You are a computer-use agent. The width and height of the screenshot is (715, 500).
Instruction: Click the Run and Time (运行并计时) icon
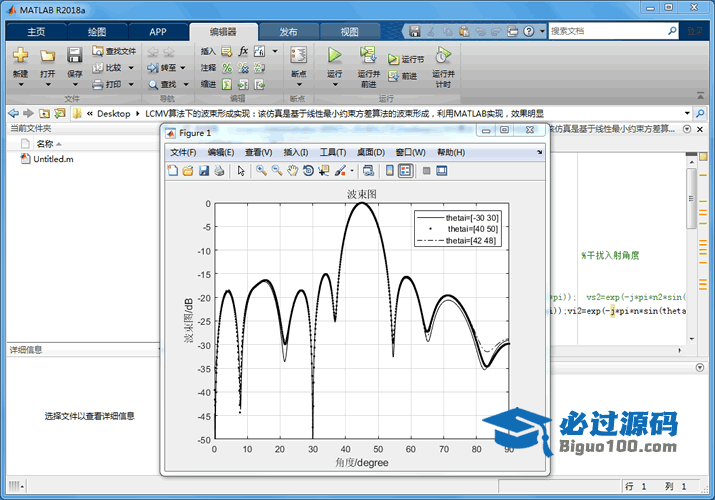click(x=443, y=55)
